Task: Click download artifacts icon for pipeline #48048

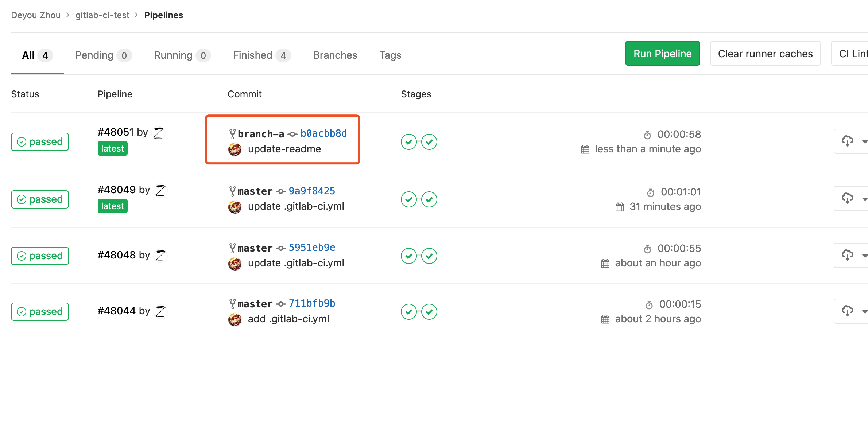Action: 847,255
